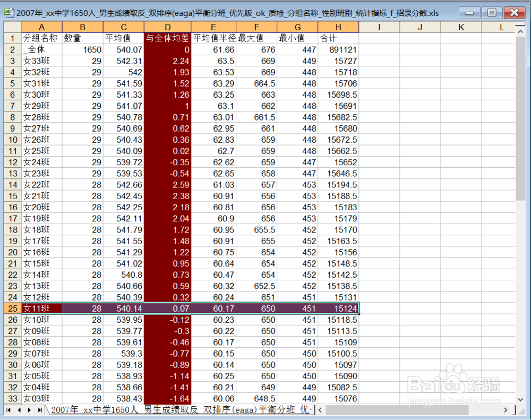Click cell '664.5' maximum value
Image resolution: width=531 pixels, height=420 pixels.
point(256,83)
